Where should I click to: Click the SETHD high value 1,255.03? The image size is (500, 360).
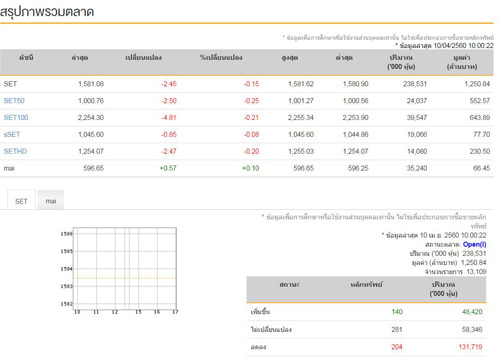(x=301, y=151)
